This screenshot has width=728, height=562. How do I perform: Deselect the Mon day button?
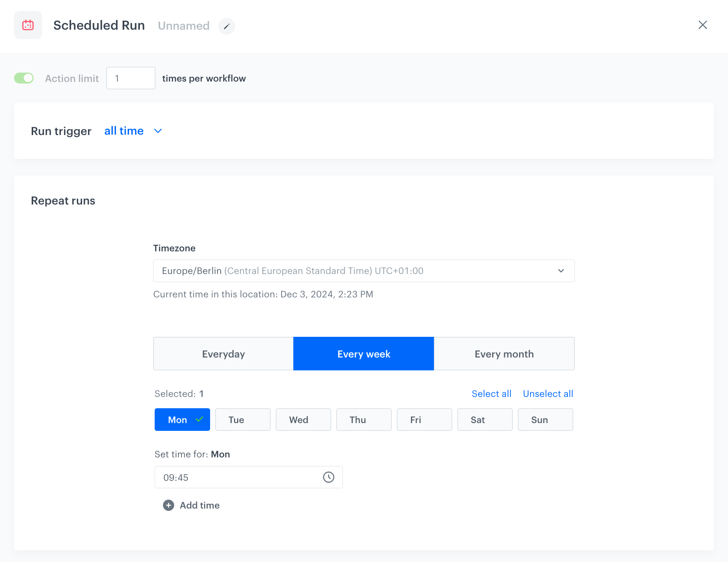coord(182,420)
